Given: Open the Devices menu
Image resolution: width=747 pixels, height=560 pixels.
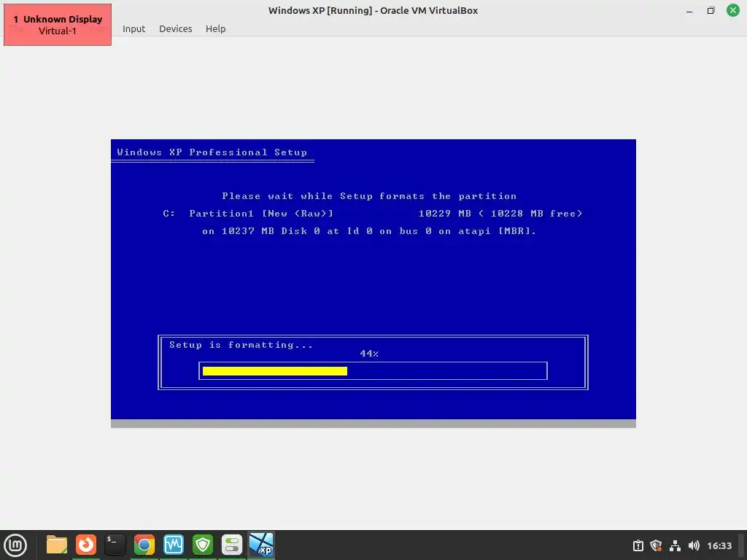Looking at the screenshot, I should [x=175, y=28].
